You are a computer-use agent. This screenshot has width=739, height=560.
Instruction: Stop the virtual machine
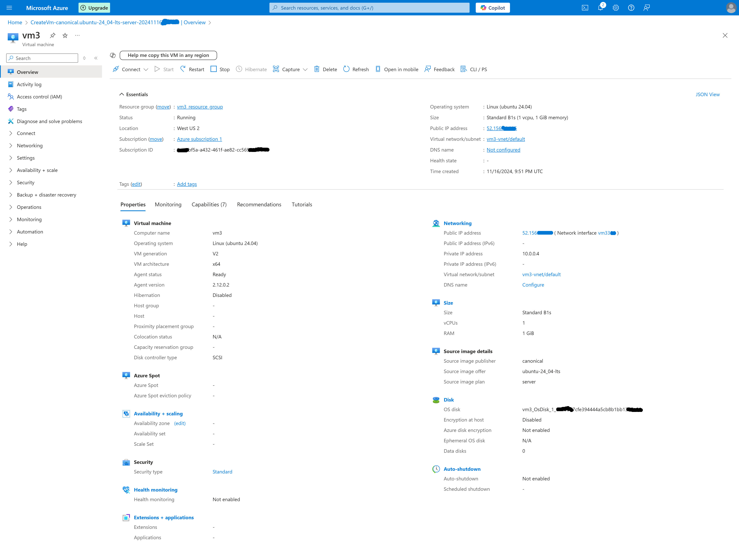click(220, 69)
